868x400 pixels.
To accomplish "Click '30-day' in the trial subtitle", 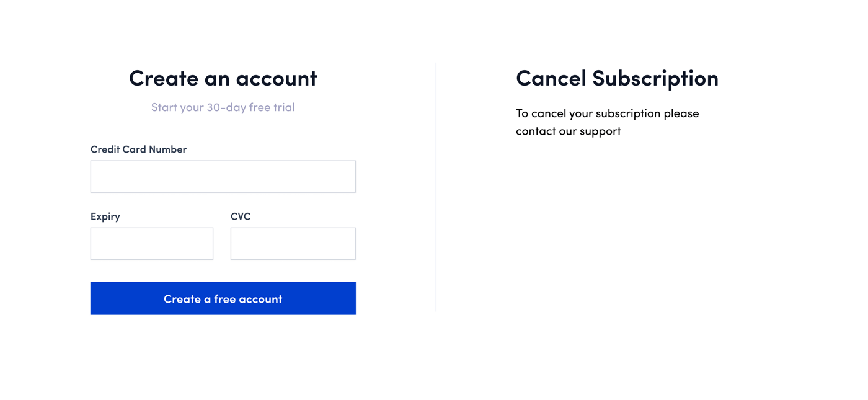I will coord(226,107).
